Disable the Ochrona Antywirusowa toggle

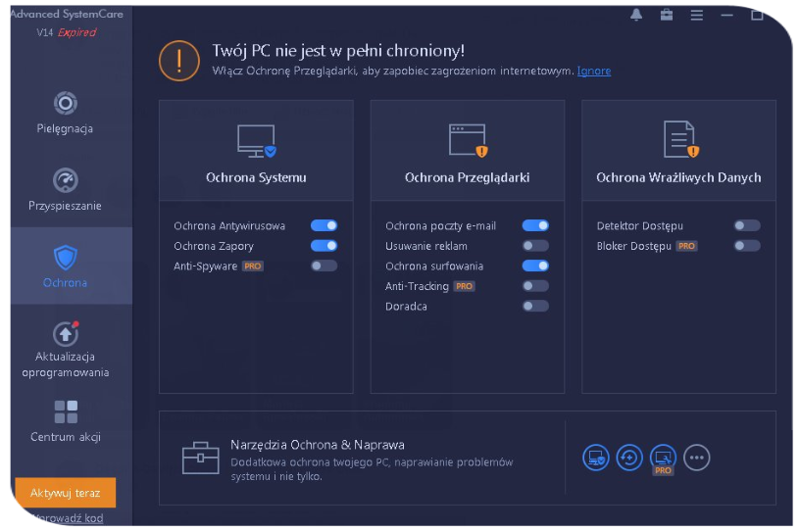[x=324, y=225]
